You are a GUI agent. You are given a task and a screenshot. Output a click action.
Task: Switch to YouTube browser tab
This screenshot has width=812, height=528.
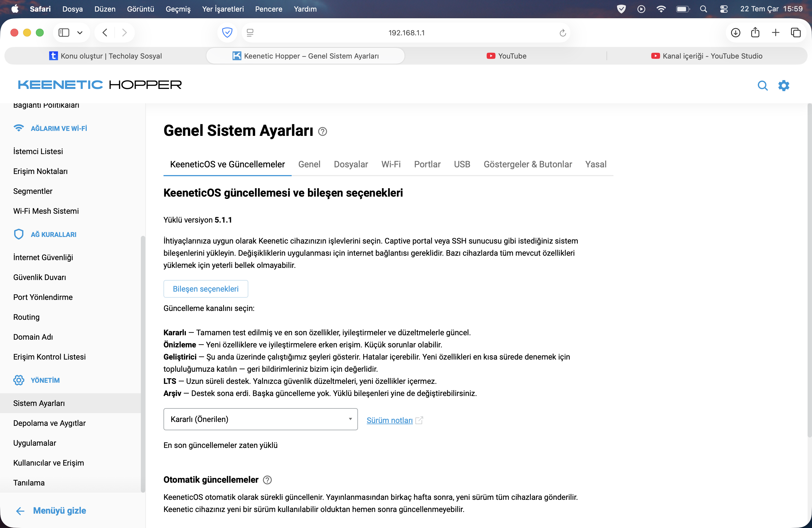[506, 56]
